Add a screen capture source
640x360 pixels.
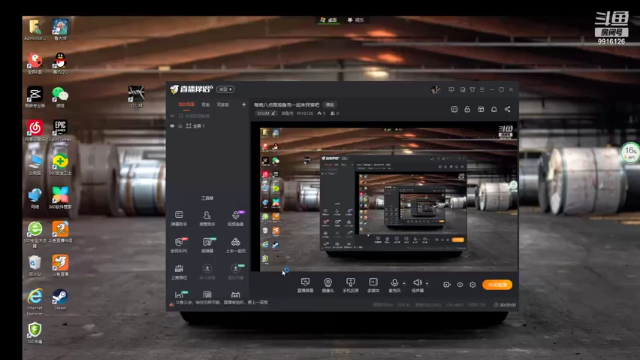click(x=305, y=285)
